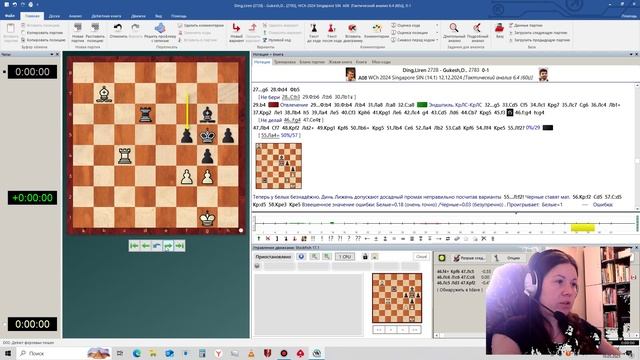The image size is (640, 360).
Task: Click the decrease engine lines magnifier icon
Action: (x=314, y=257)
